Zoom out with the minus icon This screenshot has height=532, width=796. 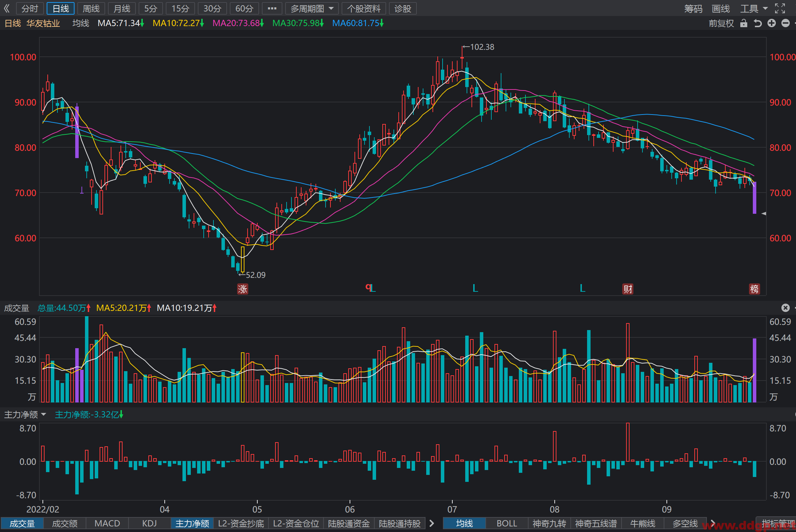click(x=786, y=23)
